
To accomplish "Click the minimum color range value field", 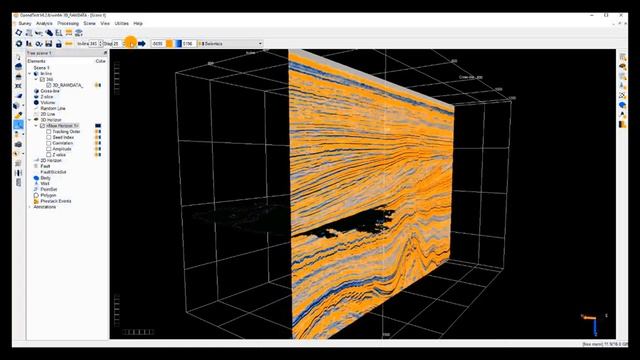I will pyautogui.click(x=158, y=43).
